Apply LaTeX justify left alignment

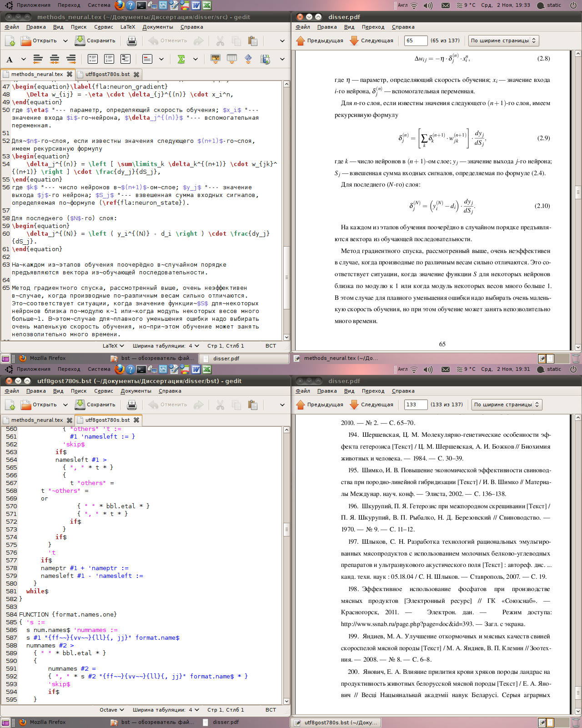(x=38, y=59)
